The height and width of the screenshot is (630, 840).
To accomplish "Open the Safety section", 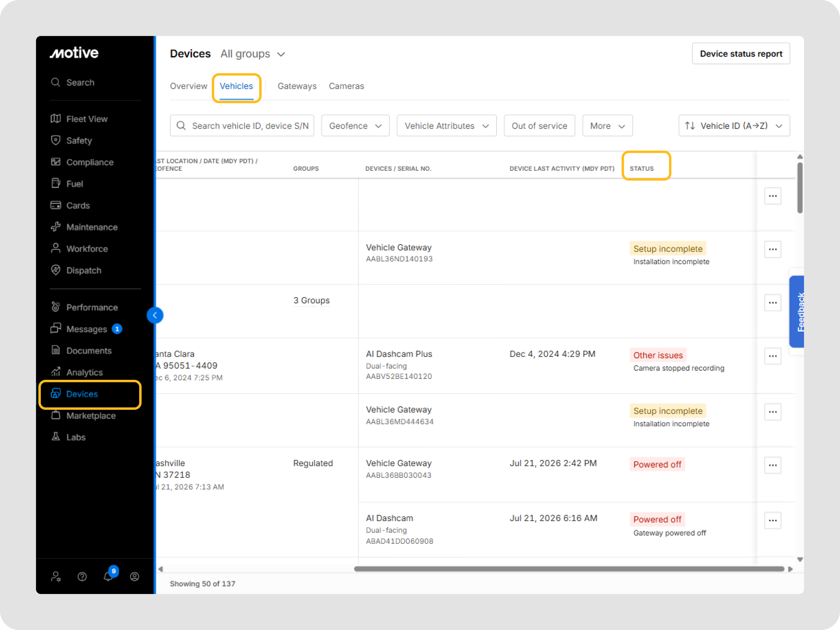I will [71, 140].
